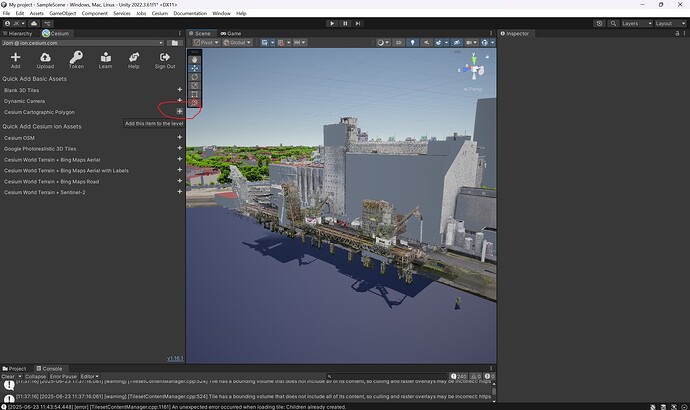Toggle hidden-object scene visibility button
The width and height of the screenshot is (690, 410).
(457, 43)
